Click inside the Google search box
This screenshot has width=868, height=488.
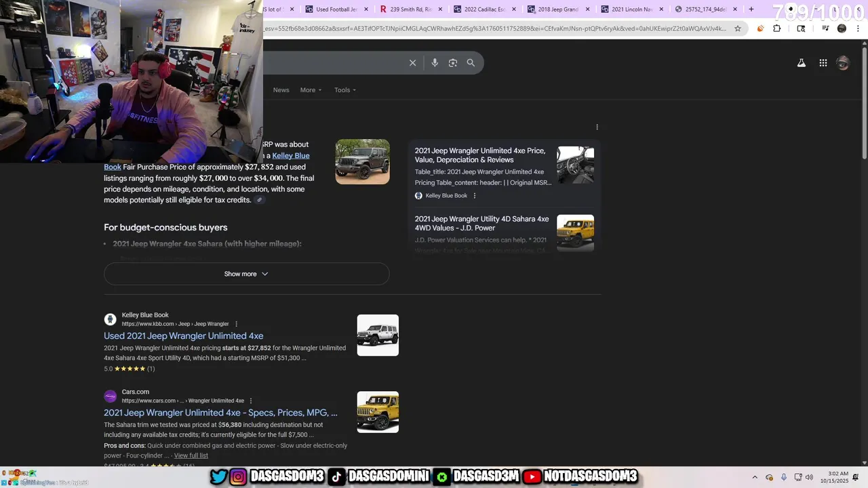pyautogui.click(x=332, y=63)
